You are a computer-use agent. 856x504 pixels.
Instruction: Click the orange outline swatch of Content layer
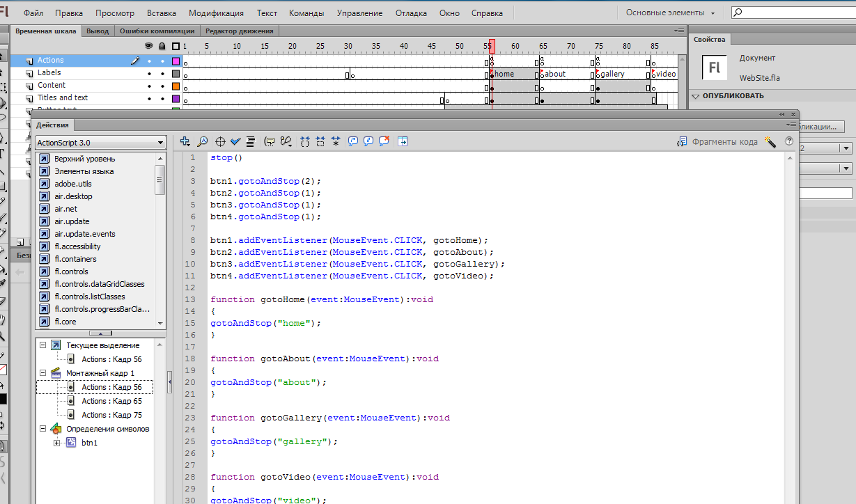(176, 86)
